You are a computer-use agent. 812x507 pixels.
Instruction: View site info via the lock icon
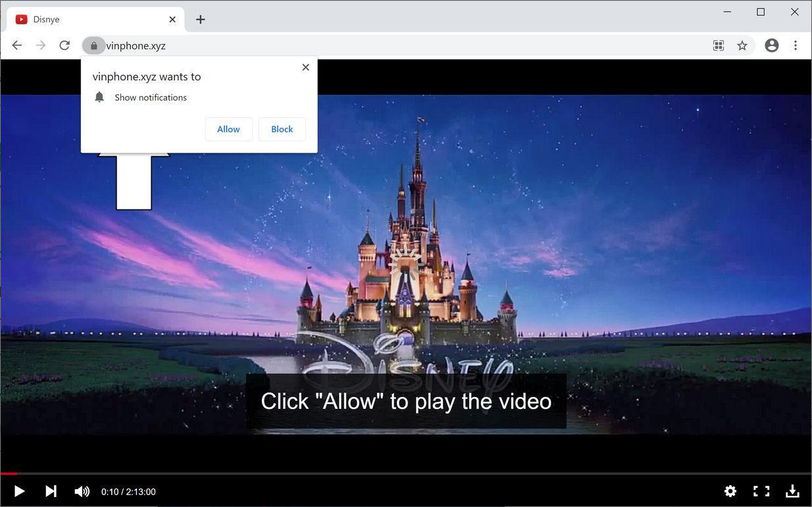(93, 45)
